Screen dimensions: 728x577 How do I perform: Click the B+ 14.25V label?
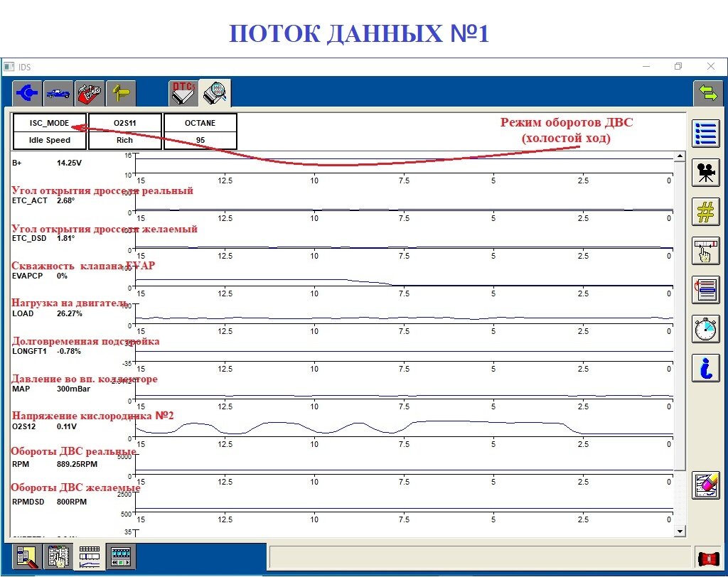click(x=47, y=163)
